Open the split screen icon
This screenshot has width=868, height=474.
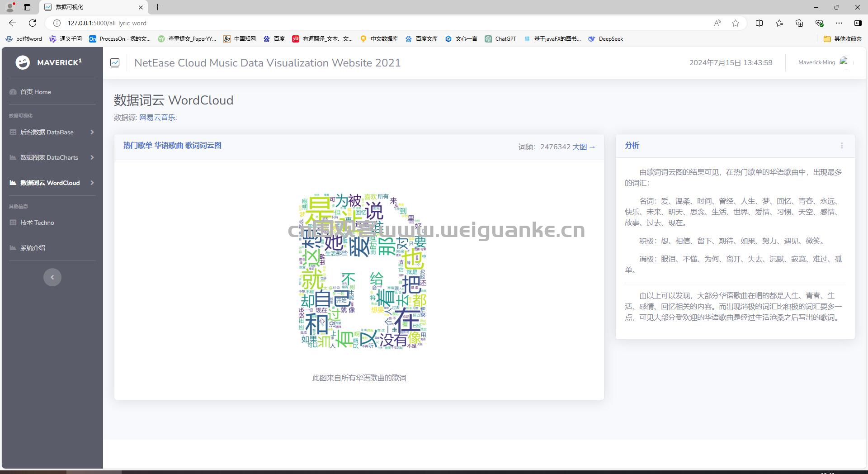point(759,23)
